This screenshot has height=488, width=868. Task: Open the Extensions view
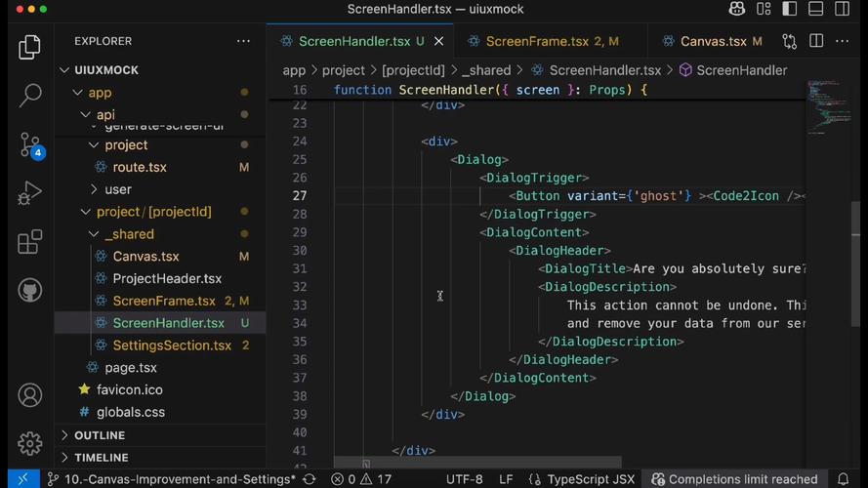(x=30, y=241)
